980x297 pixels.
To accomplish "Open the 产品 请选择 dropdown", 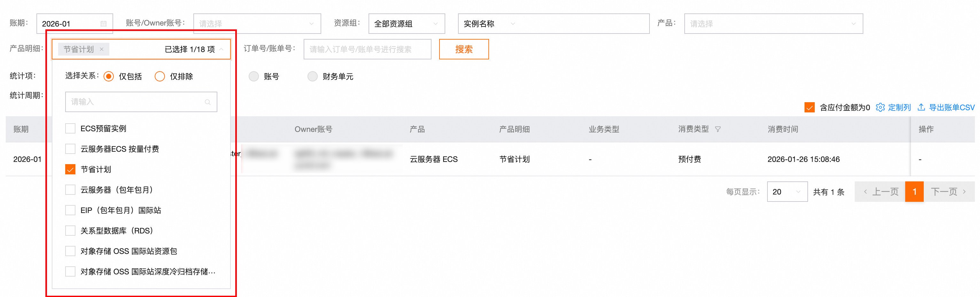I will pyautogui.click(x=773, y=24).
